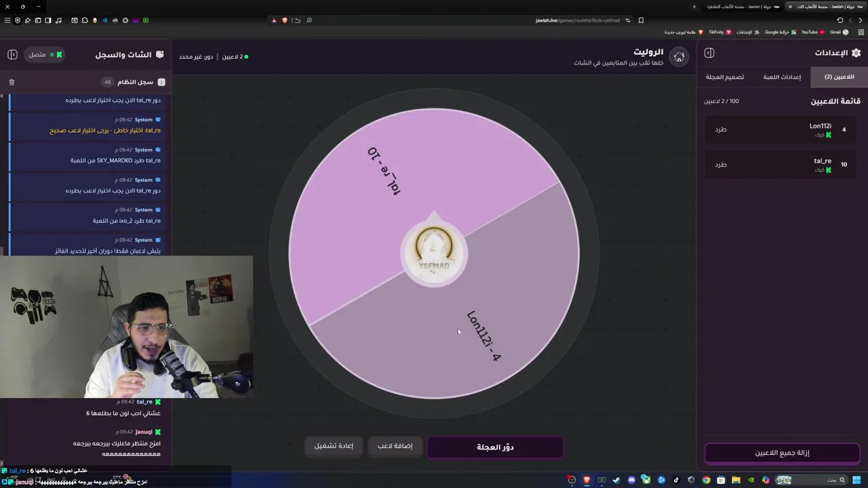The width and height of the screenshot is (868, 488).
Task: Open خرائط Google bookmark
Action: [x=781, y=32]
